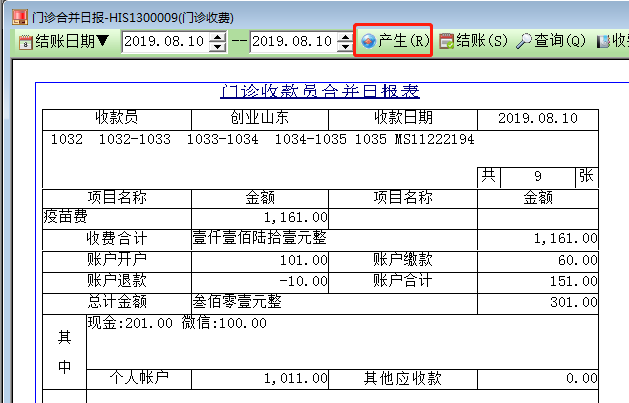Viewport: 629px width, 403px height.
Task: Select the cashier name 创业山东
Action: coord(260,117)
